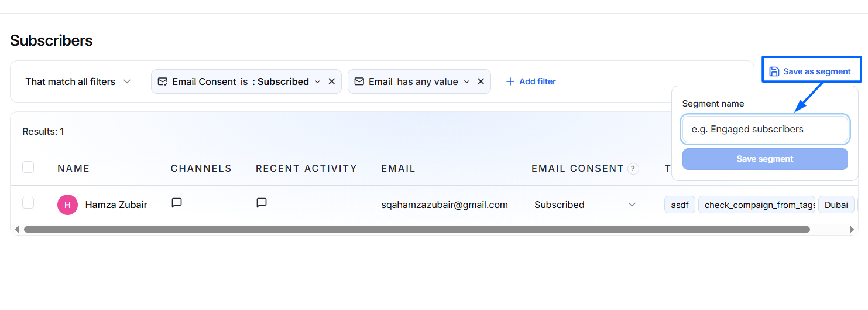This screenshot has height=310, width=868.
Task: Click the name Hamza Zubair
Action: 116,205
